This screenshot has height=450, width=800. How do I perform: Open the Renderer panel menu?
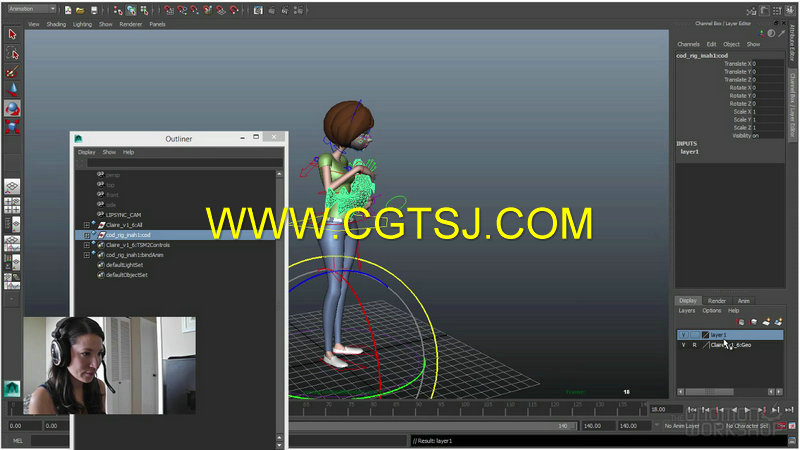(x=131, y=24)
